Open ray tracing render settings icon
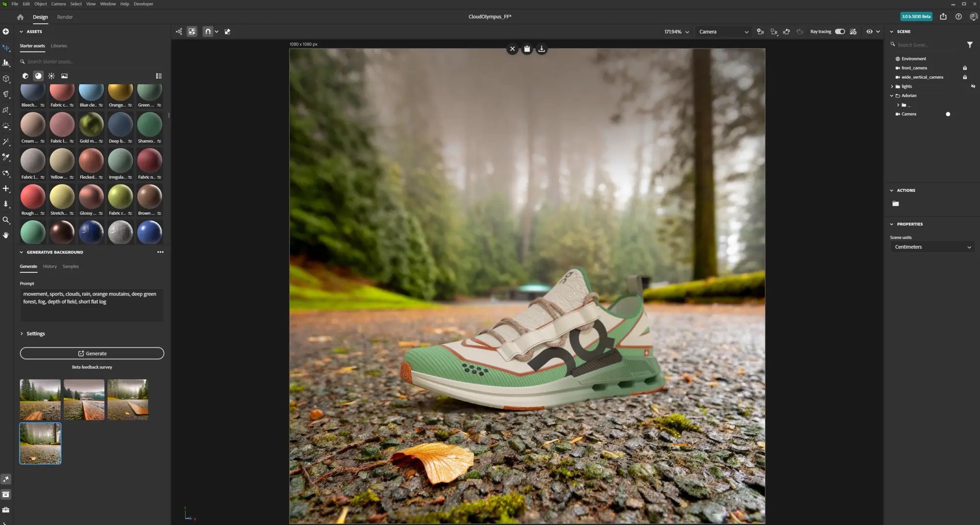This screenshot has width=980, height=525. (853, 31)
